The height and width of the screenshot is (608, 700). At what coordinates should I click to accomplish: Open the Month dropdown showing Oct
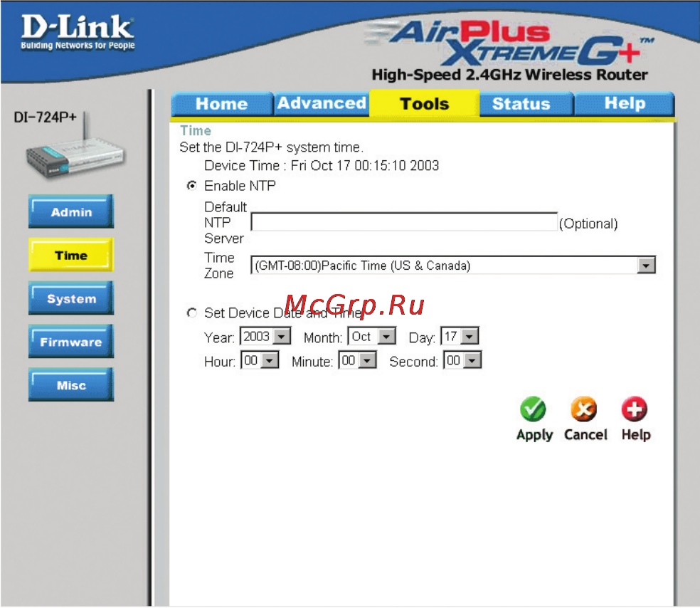tap(372, 336)
